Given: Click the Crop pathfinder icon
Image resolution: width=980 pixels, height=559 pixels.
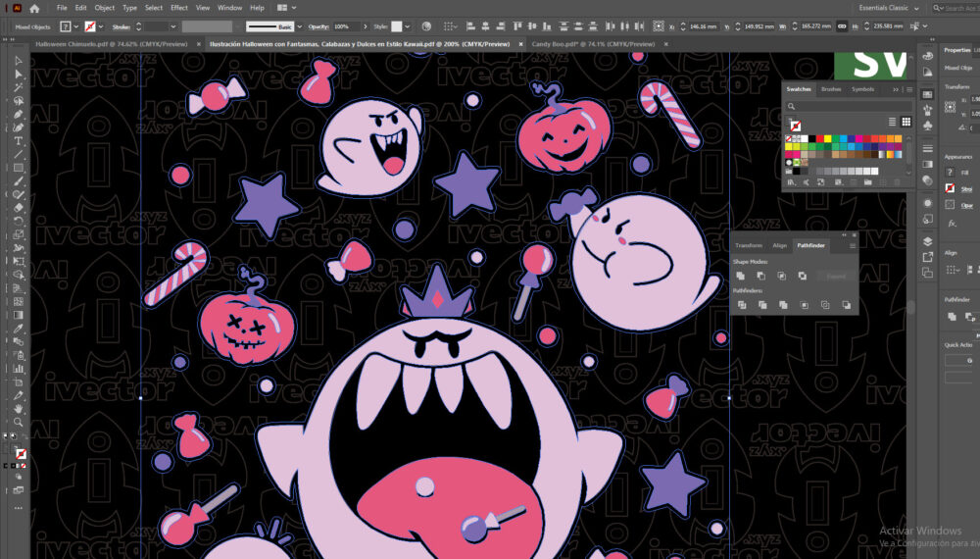Looking at the screenshot, I should click(x=805, y=305).
